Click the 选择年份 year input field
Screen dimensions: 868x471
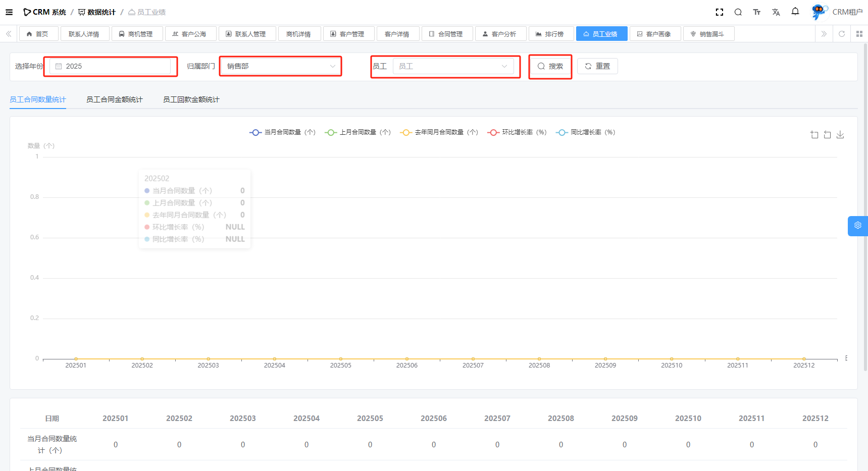click(111, 66)
